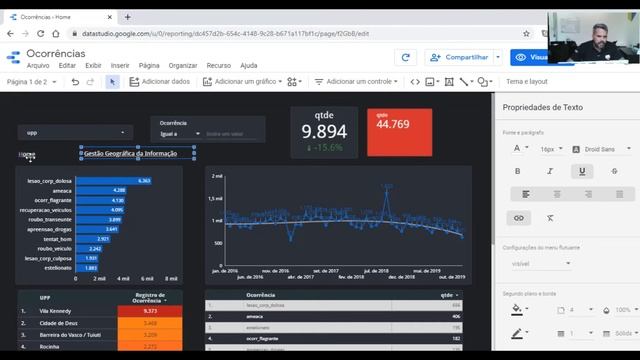Click the Data Studio logo
This screenshot has height=360, width=640.
pos(13,58)
